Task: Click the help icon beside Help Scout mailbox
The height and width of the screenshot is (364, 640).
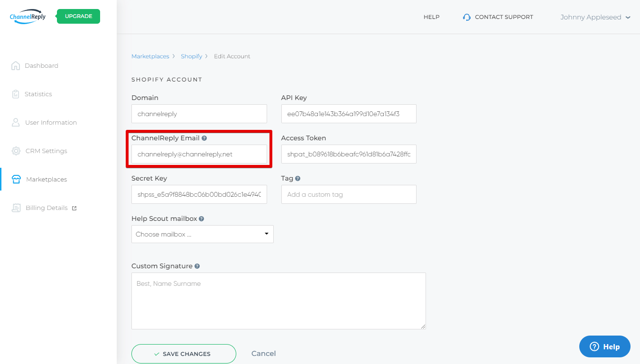Action: point(202,219)
